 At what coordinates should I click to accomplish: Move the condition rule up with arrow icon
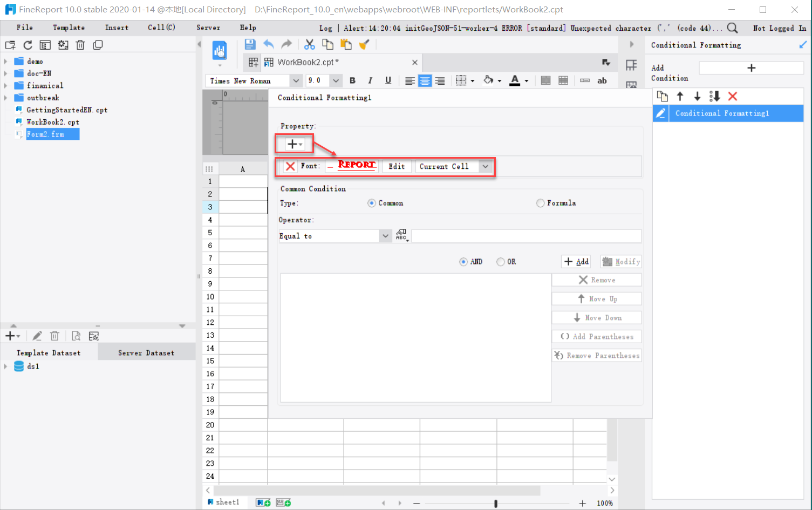pyautogui.click(x=680, y=96)
